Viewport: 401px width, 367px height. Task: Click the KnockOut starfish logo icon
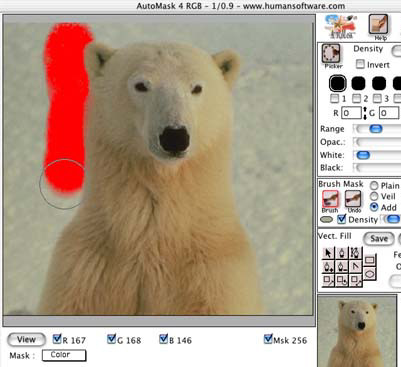coord(340,26)
